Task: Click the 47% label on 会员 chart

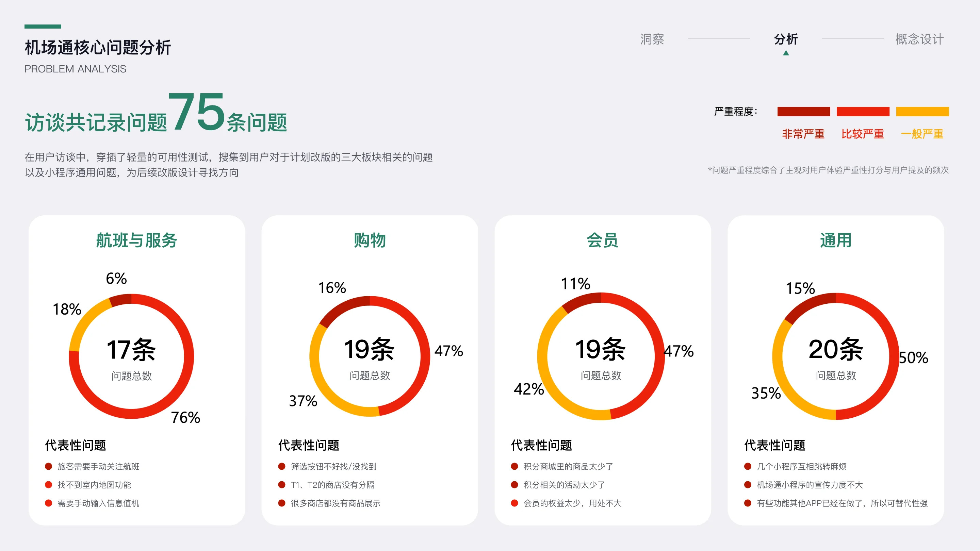Action: pyautogui.click(x=679, y=351)
